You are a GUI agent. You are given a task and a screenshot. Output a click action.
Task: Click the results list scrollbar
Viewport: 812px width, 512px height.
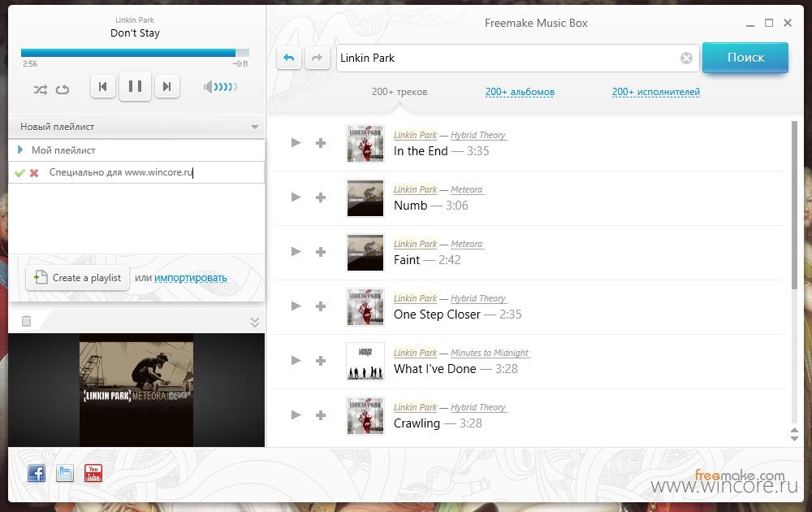(x=794, y=206)
